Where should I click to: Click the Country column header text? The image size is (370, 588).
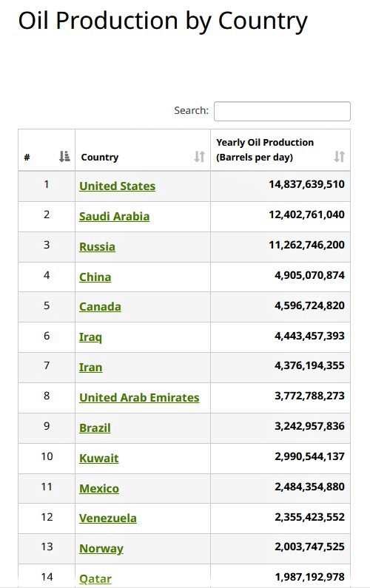(100, 157)
